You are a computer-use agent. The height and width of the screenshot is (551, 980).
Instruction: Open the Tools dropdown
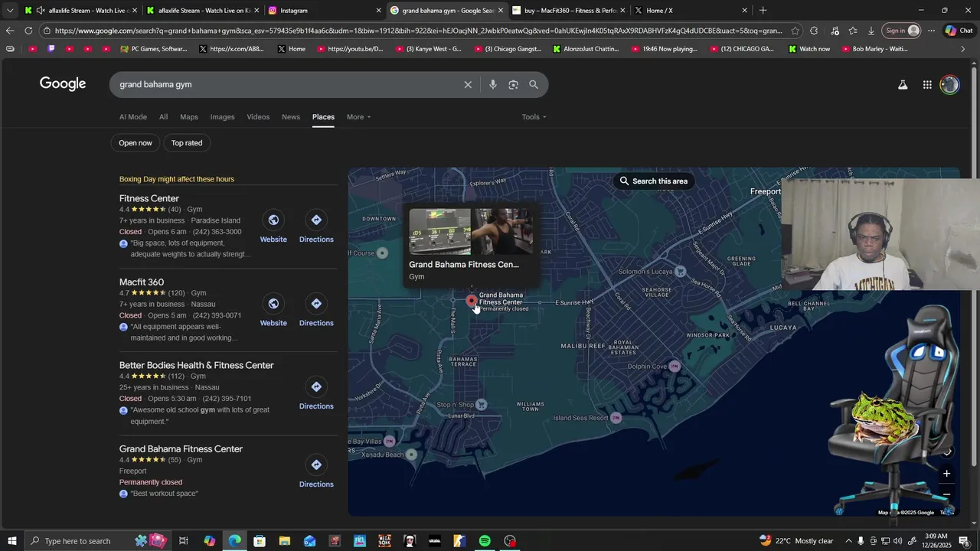point(534,117)
